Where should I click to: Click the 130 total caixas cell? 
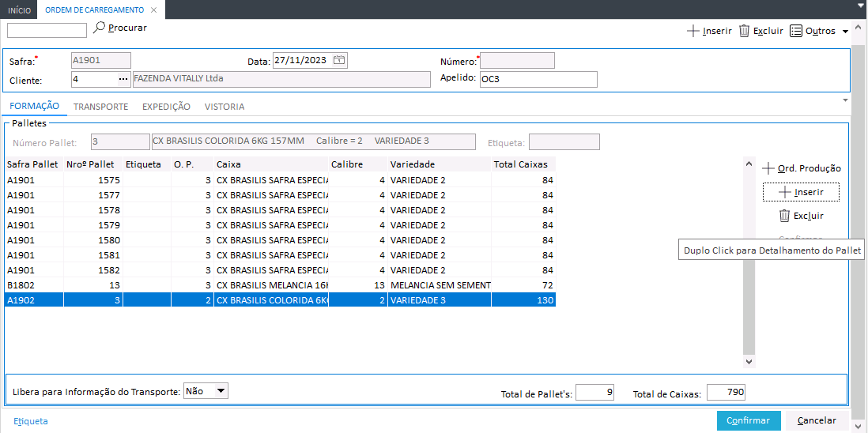(523, 299)
